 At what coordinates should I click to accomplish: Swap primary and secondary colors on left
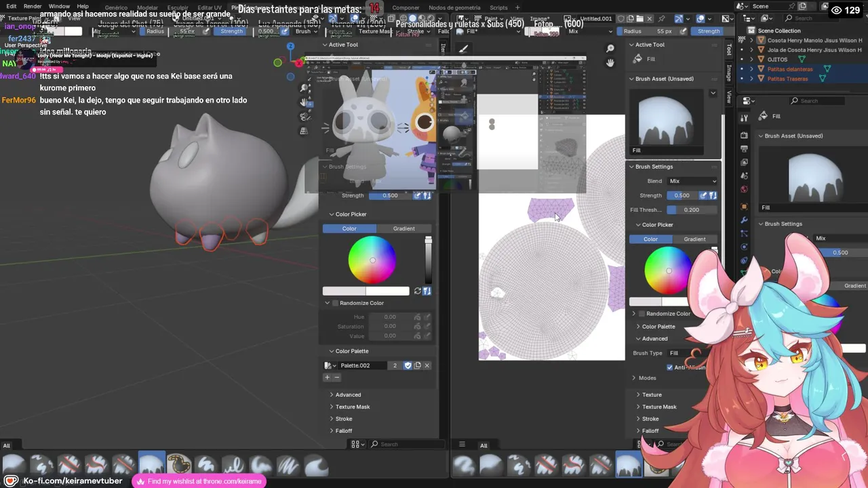pyautogui.click(x=417, y=291)
